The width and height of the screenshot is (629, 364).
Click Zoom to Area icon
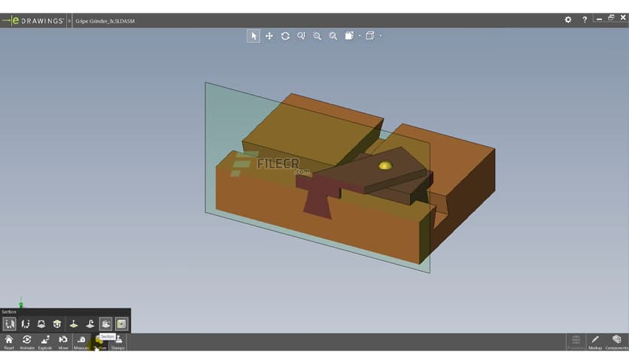[317, 36]
